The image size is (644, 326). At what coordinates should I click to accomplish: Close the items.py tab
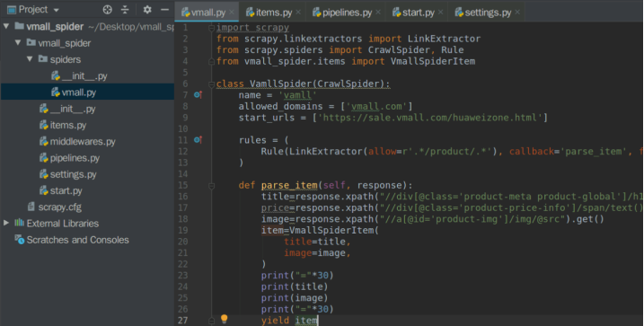click(298, 13)
